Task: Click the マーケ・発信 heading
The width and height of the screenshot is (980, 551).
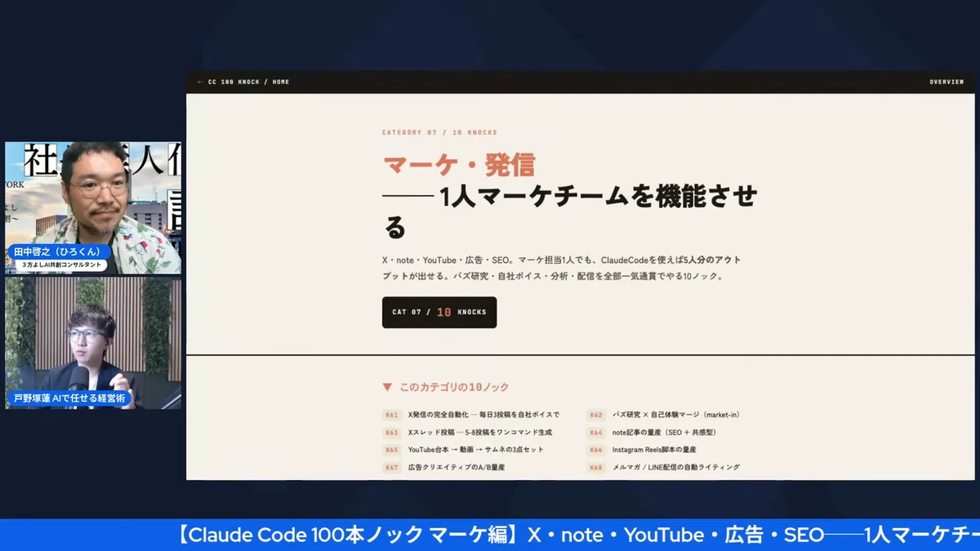Action: 458,165
